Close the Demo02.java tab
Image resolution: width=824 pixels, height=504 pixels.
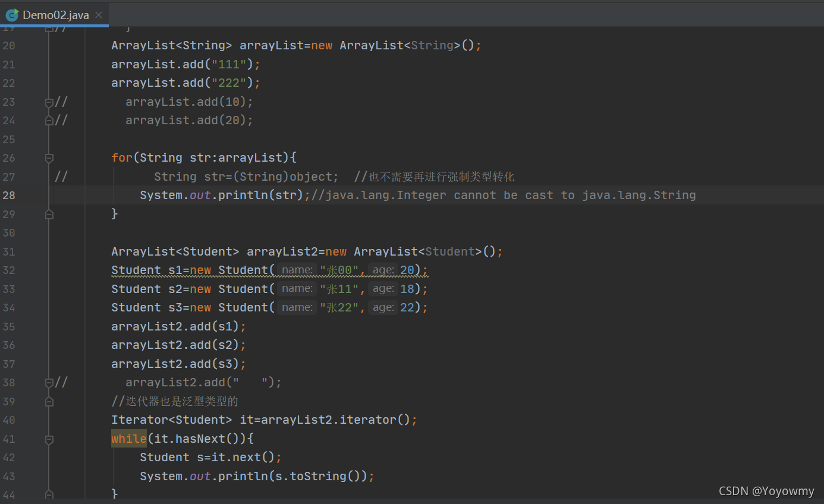pos(99,15)
